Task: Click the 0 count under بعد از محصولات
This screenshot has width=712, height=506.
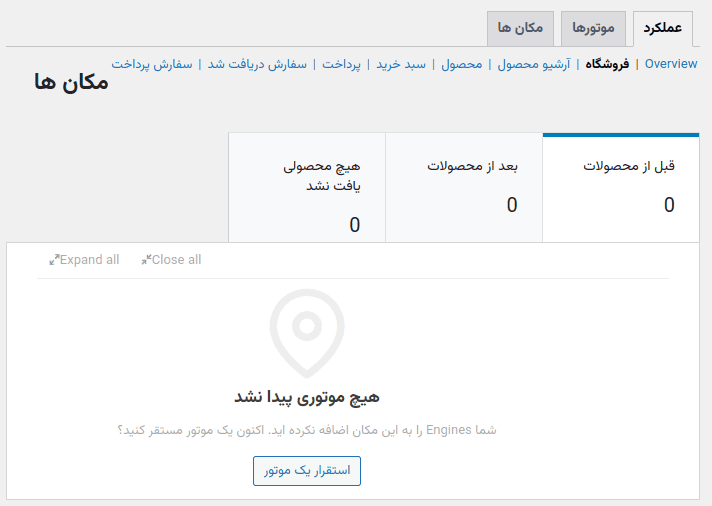Action: 512,205
